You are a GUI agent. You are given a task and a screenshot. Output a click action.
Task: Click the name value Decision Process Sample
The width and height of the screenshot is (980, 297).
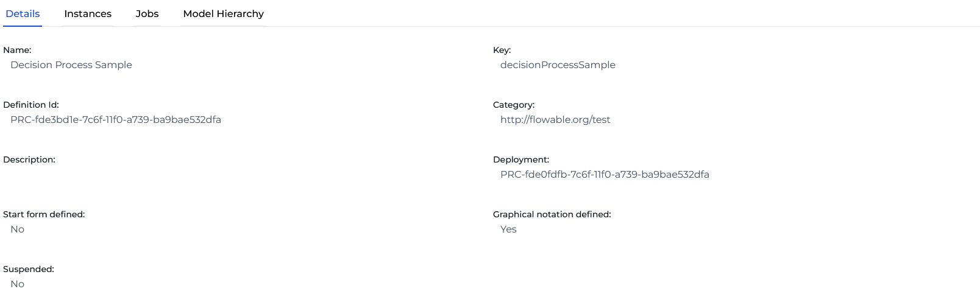coord(71,65)
